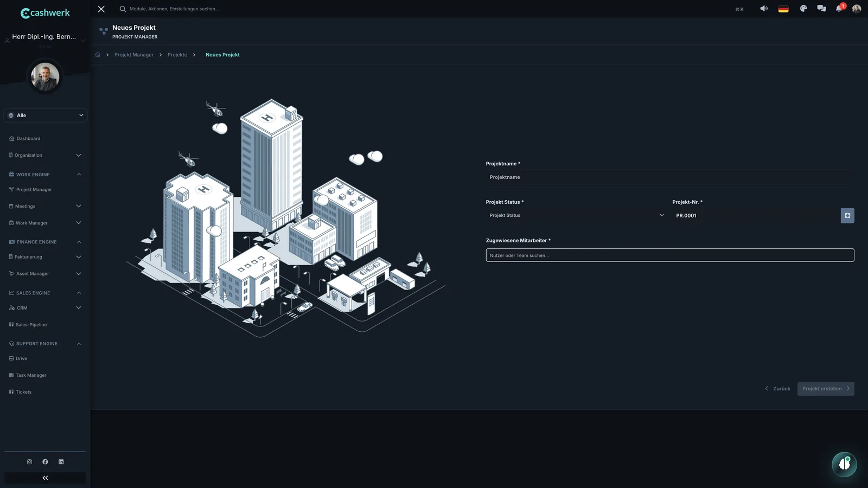Viewport: 868px width, 488px height.
Task: Open LinkedIn link in sidebar footer
Action: tap(61, 462)
